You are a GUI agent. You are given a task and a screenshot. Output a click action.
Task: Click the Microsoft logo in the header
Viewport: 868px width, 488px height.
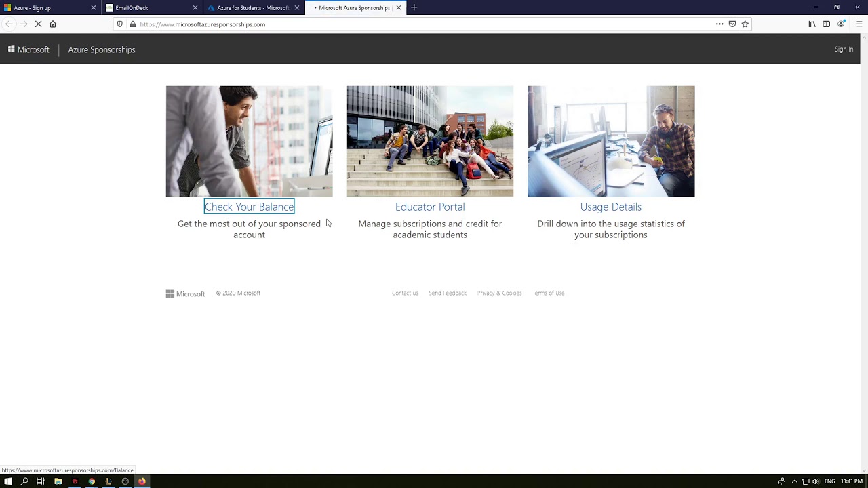(28, 49)
